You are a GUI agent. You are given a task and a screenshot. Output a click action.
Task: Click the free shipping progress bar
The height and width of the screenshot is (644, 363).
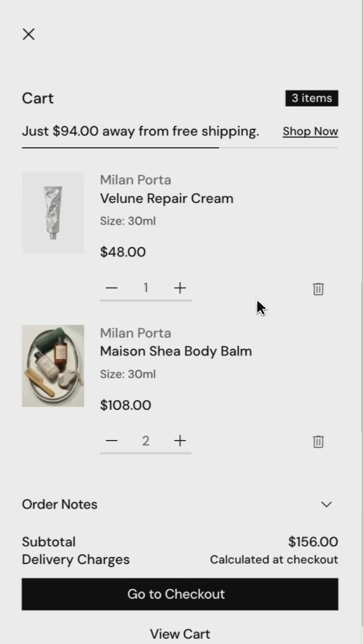click(180, 147)
